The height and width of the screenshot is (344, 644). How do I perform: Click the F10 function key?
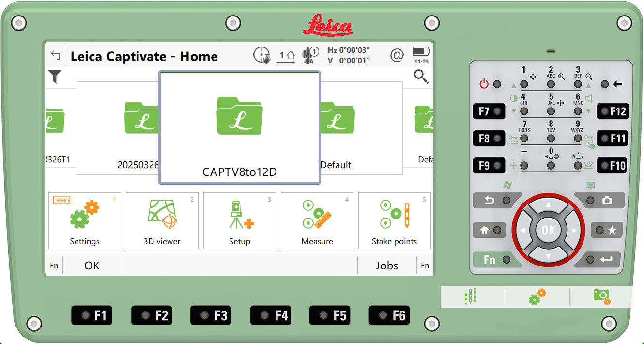(x=613, y=166)
